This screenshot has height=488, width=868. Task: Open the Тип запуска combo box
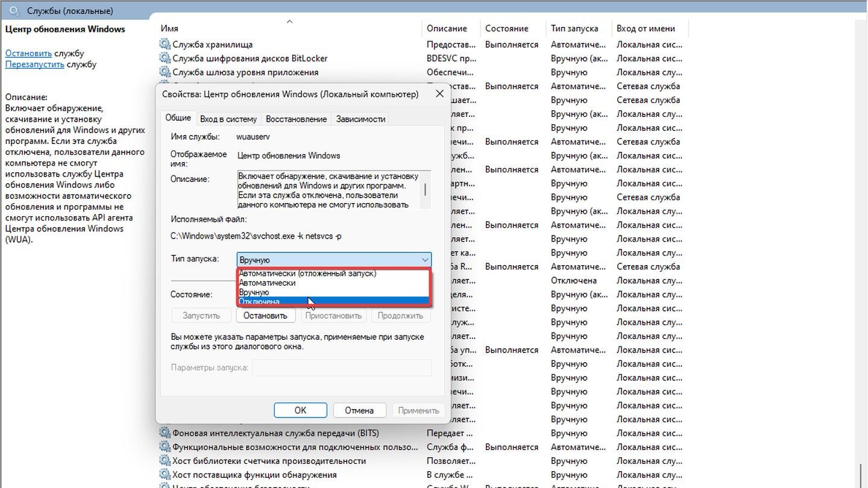pos(334,260)
